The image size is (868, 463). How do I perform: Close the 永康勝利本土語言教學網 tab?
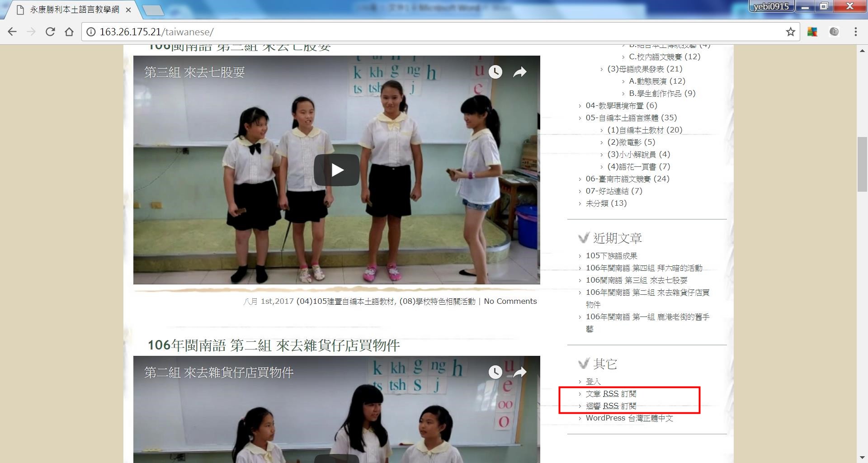click(128, 9)
